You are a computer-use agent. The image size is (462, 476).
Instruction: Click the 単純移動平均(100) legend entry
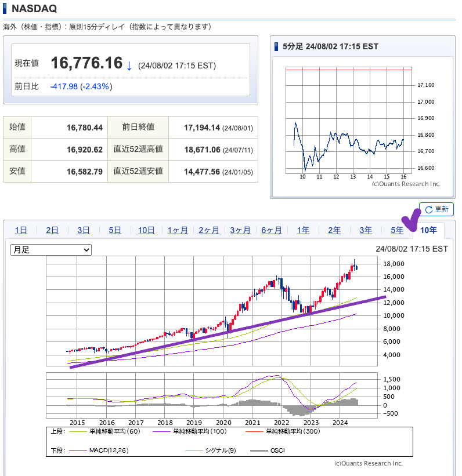coord(190,431)
